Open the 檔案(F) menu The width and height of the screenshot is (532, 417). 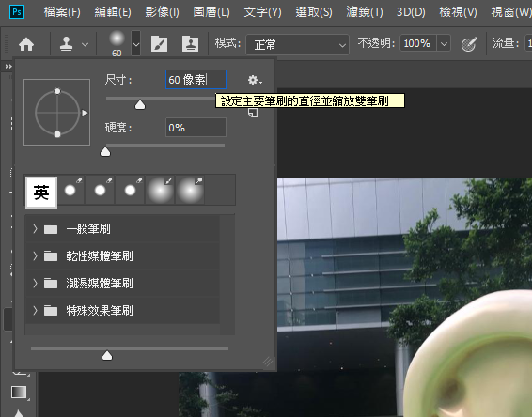point(62,12)
